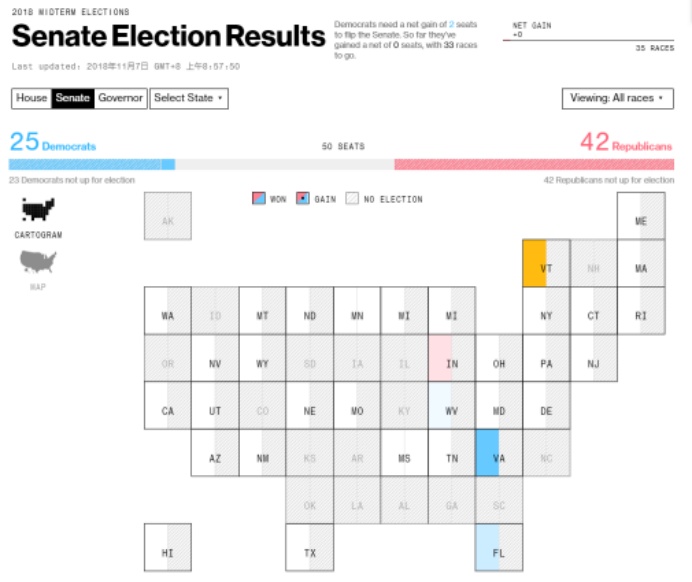Open the Senate results tab
692x582 pixels.
coord(72,98)
